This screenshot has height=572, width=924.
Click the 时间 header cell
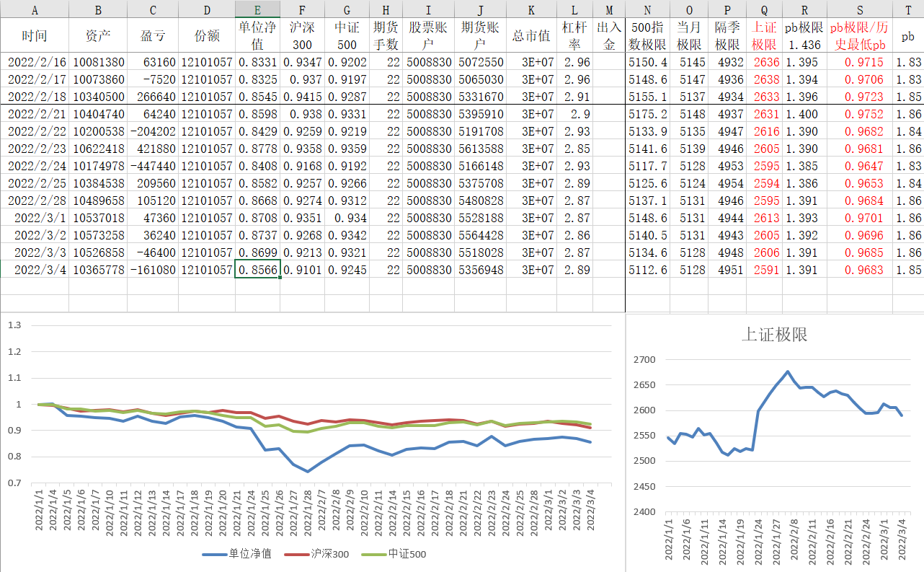point(35,35)
